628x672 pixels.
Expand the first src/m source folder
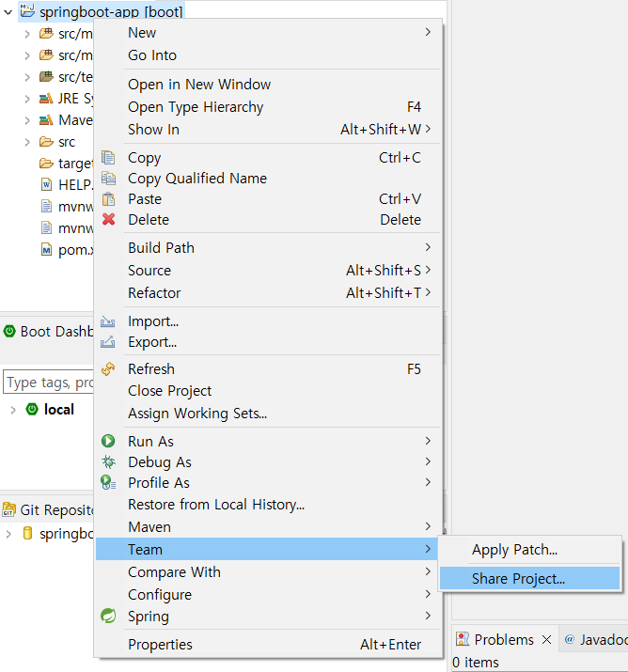27,34
